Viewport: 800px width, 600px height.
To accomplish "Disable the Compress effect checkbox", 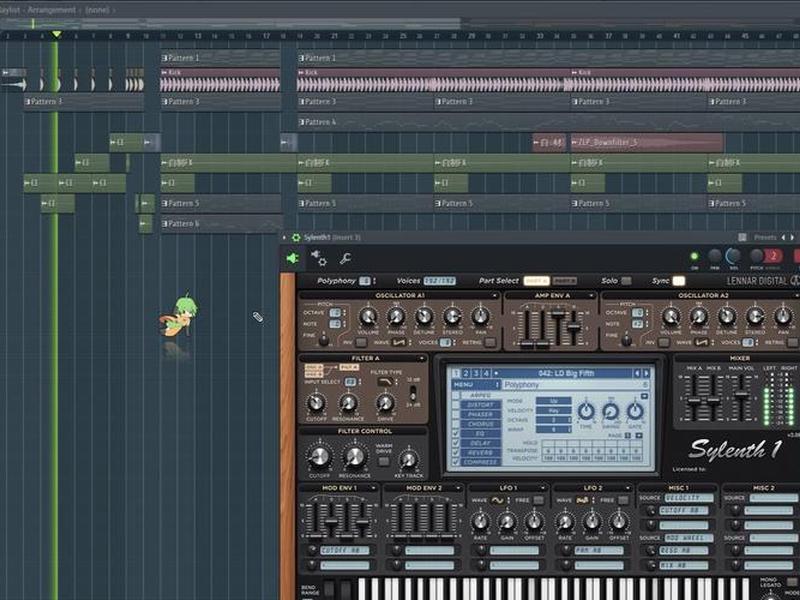I will (x=456, y=462).
